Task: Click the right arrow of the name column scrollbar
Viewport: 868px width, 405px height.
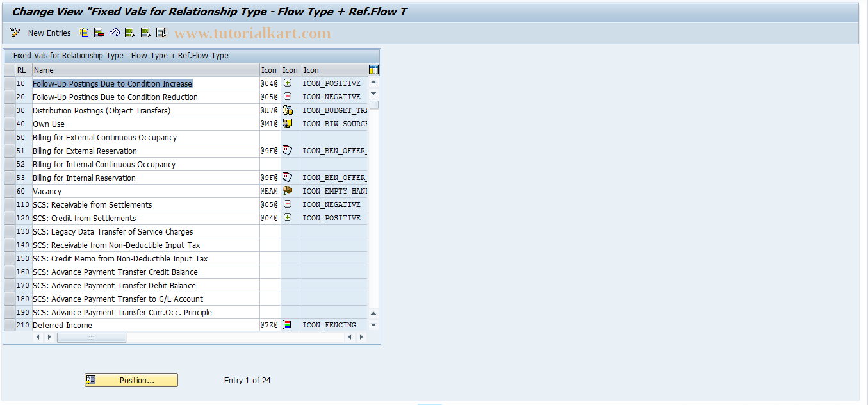Action: 49,337
